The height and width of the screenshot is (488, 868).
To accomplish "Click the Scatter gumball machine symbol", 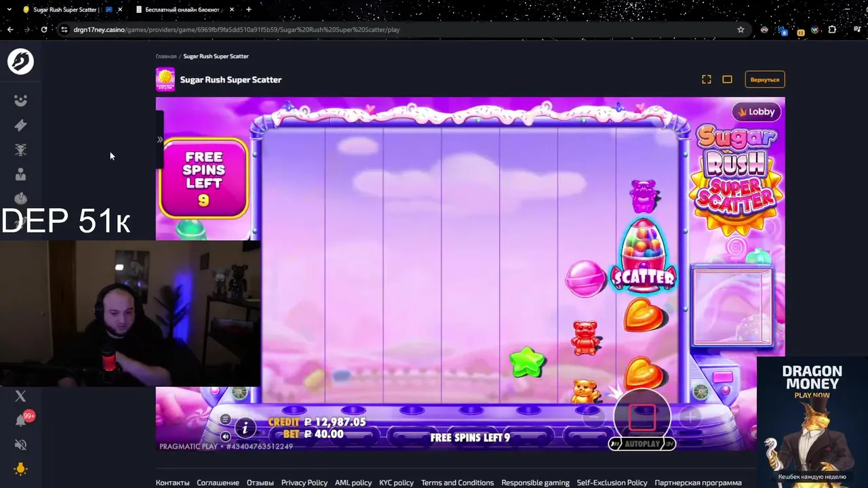I will 643,257.
